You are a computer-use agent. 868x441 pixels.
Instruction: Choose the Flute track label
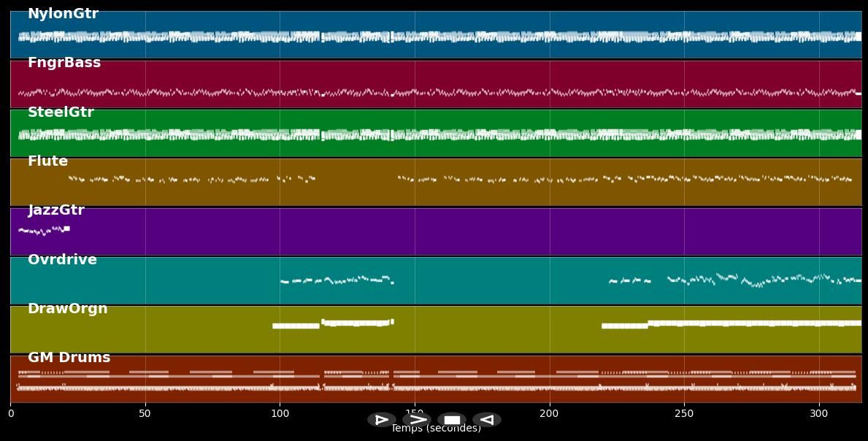tap(47, 161)
